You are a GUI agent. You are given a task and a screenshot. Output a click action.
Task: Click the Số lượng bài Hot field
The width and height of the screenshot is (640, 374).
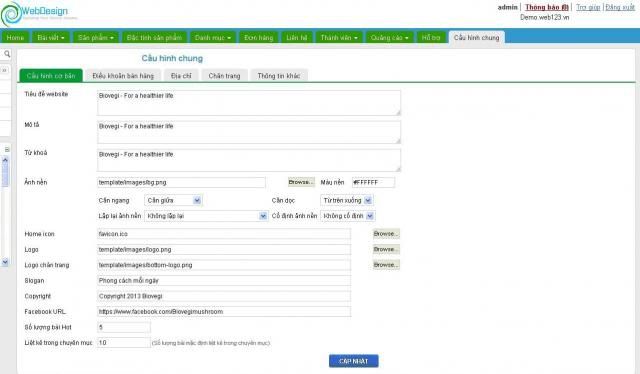coord(124,327)
